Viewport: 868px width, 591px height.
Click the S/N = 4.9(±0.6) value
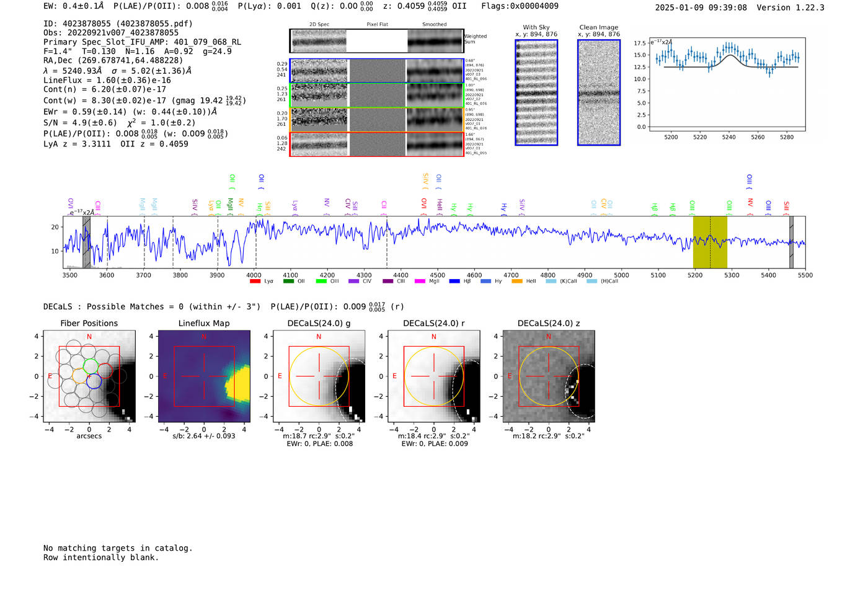(80, 123)
